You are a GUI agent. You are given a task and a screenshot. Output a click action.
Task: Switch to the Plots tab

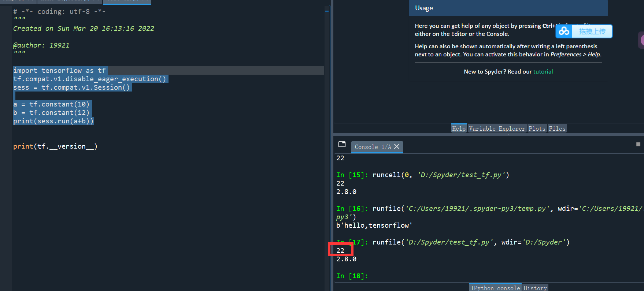click(537, 128)
